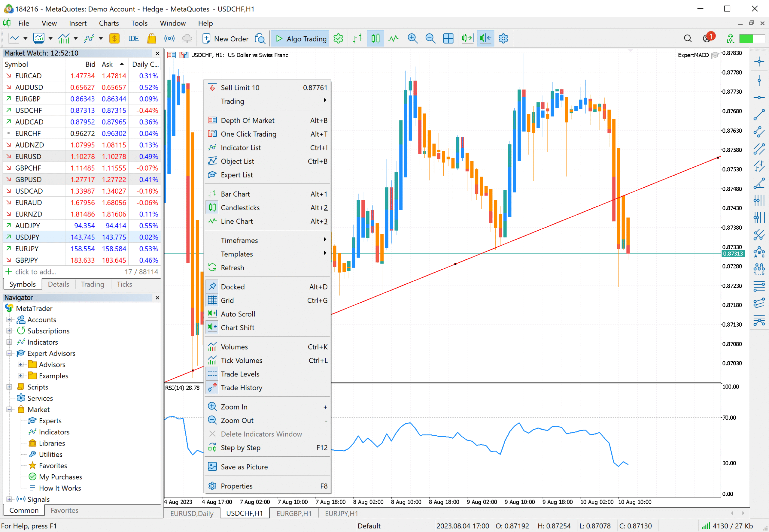Screen dimensions: 769x532
Task: Select USDJPY row in Market Watch
Action: pos(27,237)
